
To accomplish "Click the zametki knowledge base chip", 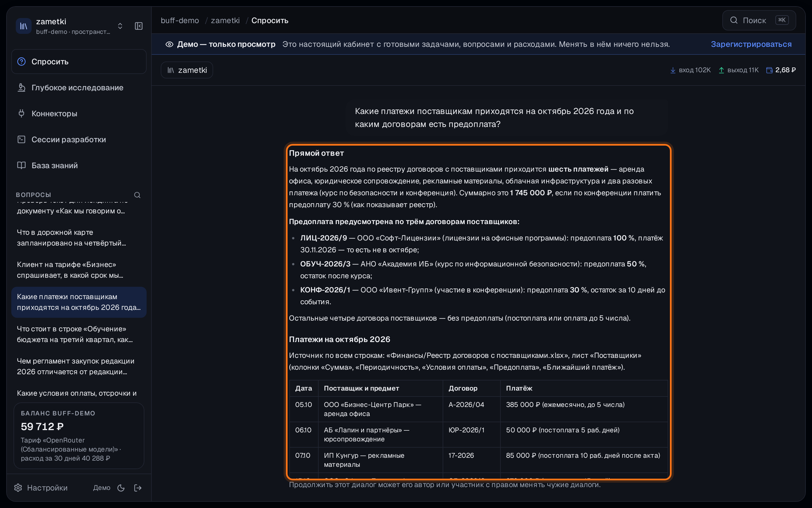I will pos(187,70).
